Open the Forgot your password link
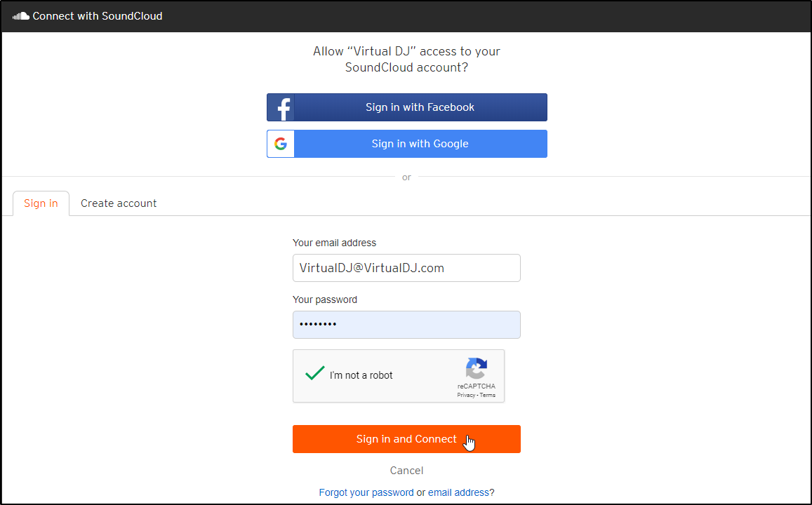Image resolution: width=812 pixels, height=505 pixels. pos(366,492)
